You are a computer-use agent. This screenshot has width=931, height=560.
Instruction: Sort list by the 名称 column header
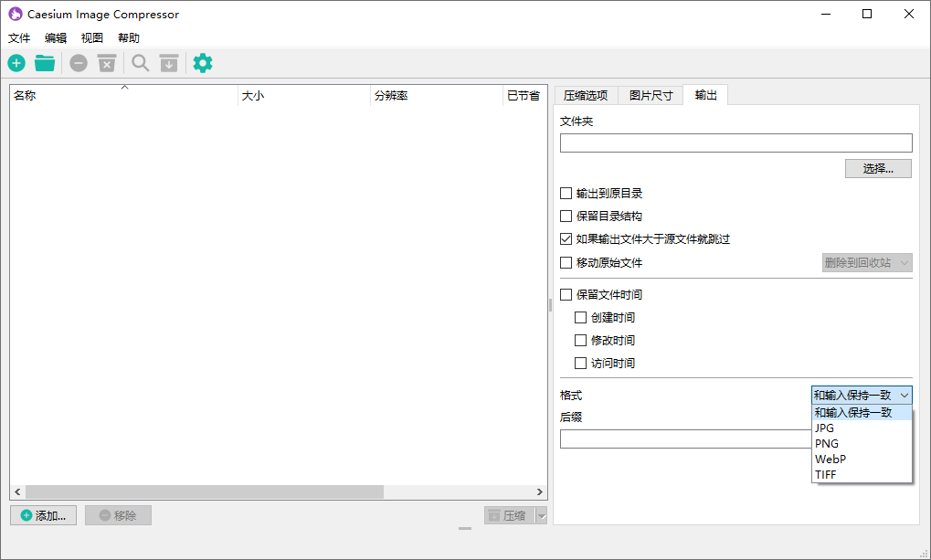point(124,96)
